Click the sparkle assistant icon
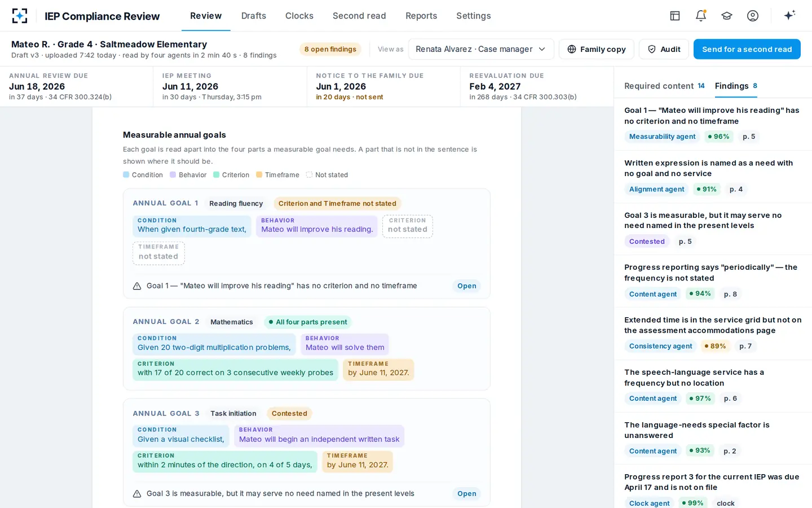Image resolution: width=812 pixels, height=508 pixels. click(789, 15)
